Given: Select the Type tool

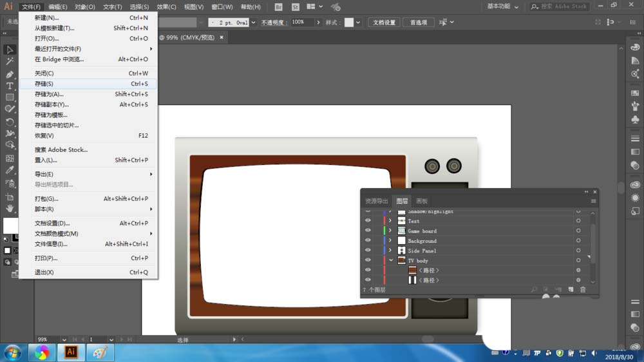Looking at the screenshot, I should pos(10,86).
